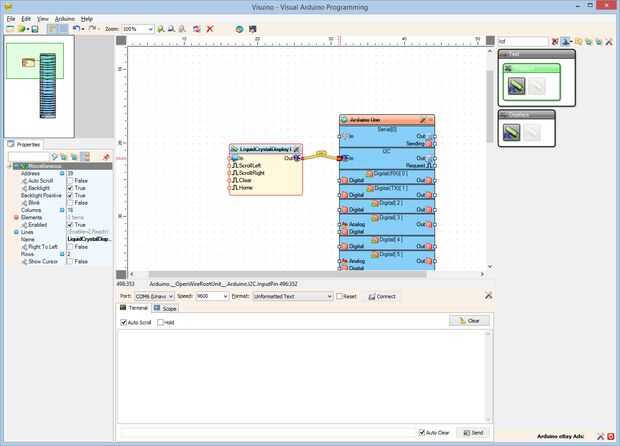Viewport: 620px width, 446px height.
Task: Click the Properties filter input field
Action: [29, 157]
